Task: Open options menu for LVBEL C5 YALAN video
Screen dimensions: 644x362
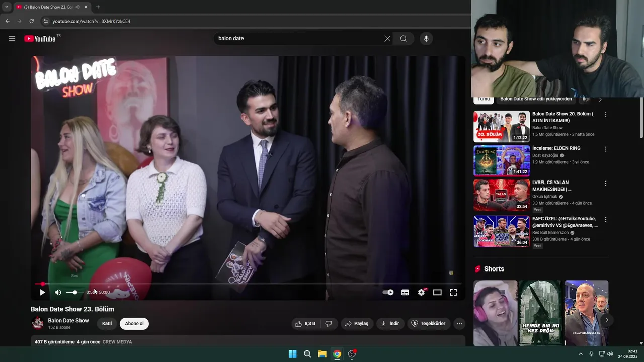Action: pos(606,184)
